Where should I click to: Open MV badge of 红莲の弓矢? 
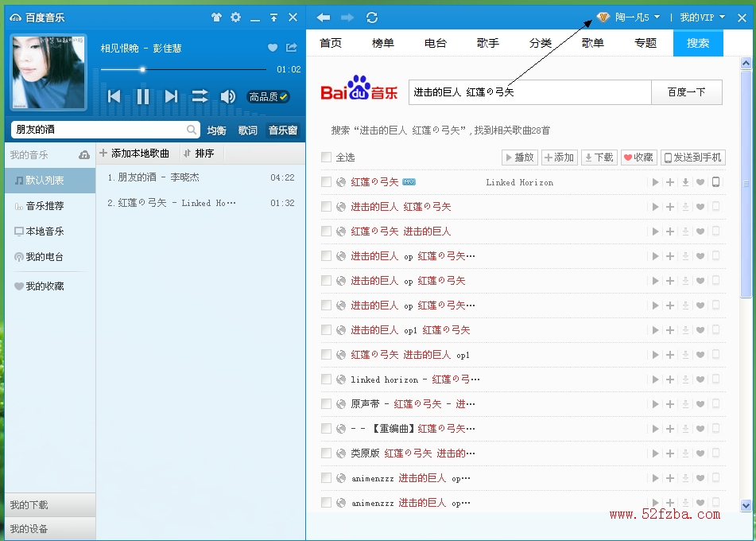pos(409,182)
